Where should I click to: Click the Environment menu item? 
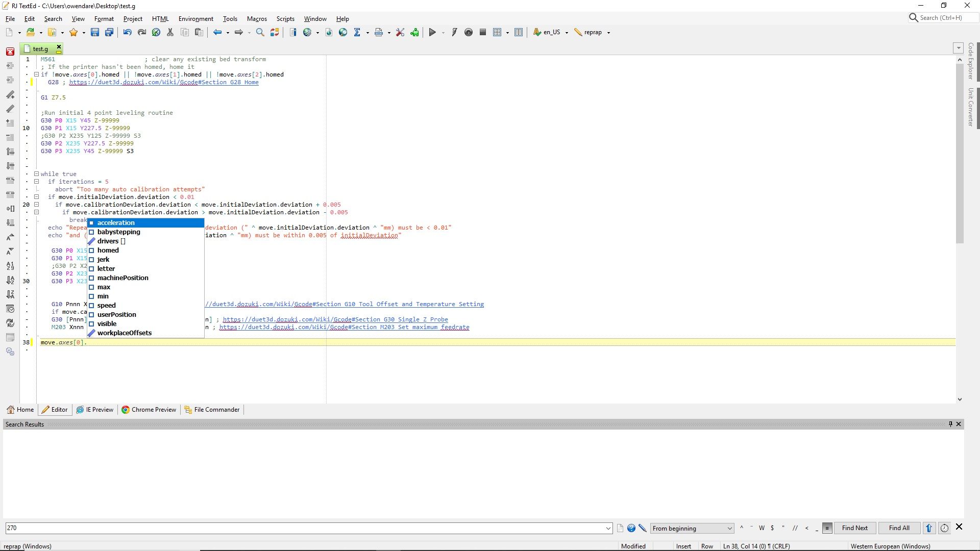click(x=195, y=18)
